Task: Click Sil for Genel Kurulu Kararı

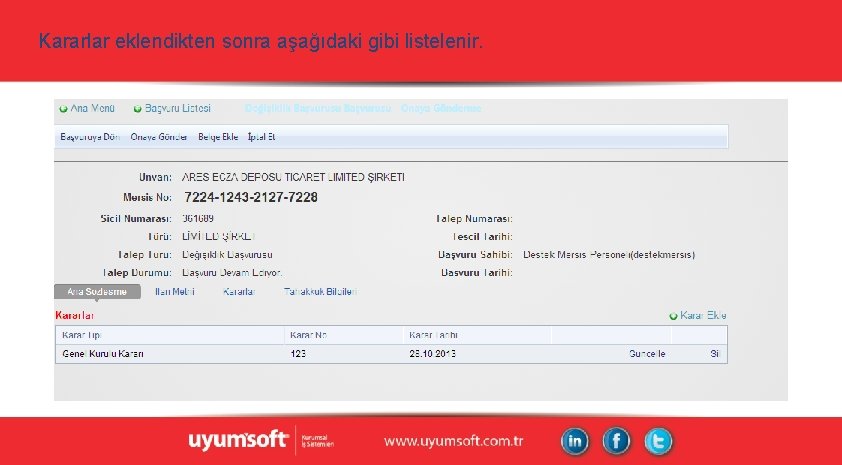Action: click(715, 354)
